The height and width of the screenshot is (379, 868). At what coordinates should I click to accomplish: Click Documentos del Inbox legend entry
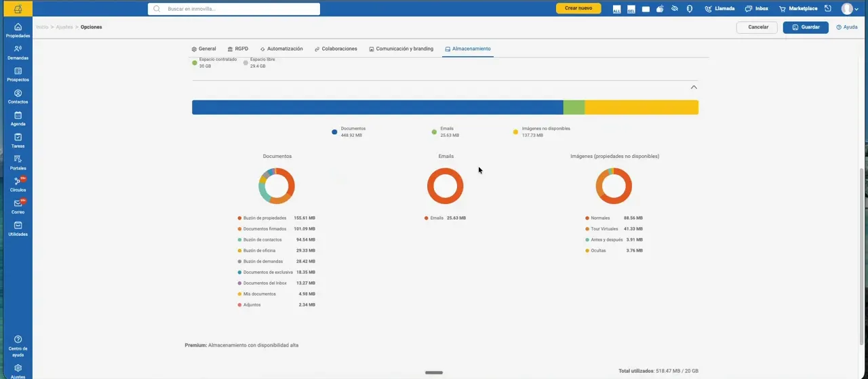click(x=277, y=283)
